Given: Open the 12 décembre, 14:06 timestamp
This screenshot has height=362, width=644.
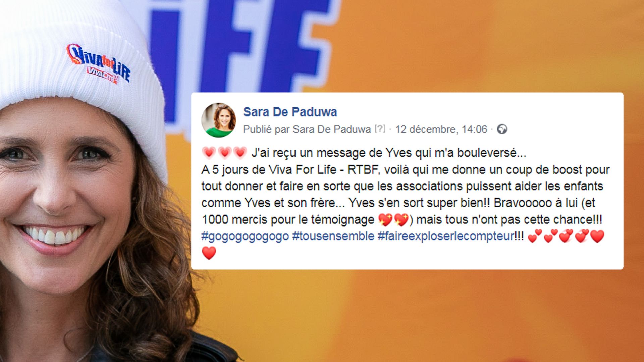Looking at the screenshot, I should tap(441, 129).
